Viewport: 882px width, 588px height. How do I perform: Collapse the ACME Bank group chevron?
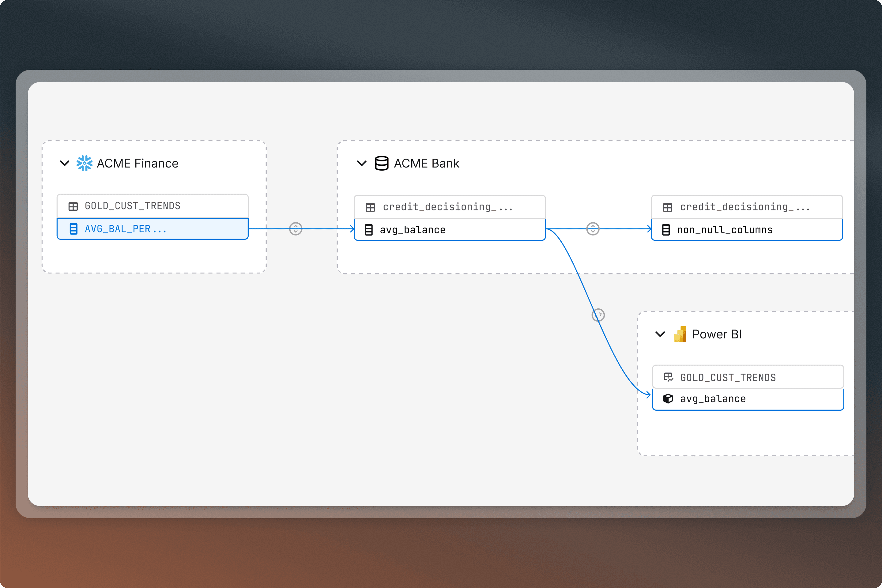point(361,163)
